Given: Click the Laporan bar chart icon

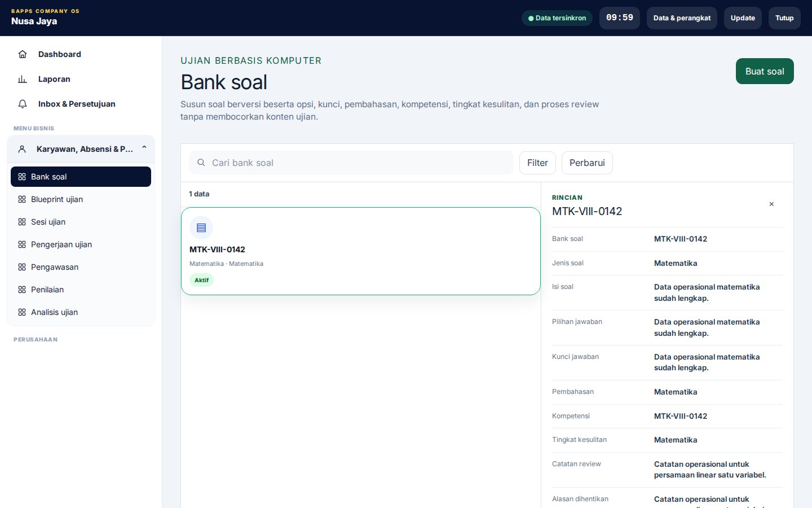Looking at the screenshot, I should (23, 79).
